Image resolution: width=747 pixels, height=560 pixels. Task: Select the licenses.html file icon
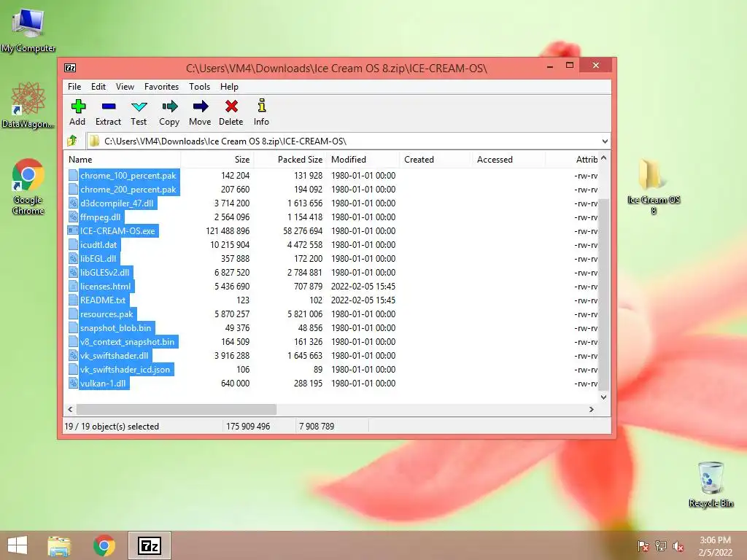point(73,286)
